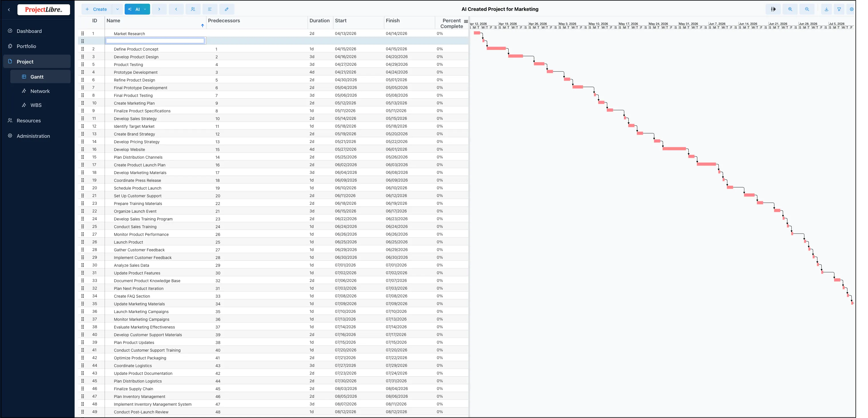868x418 pixels.
Task: Click start date 08/12/2026 of Post-Launch Review
Action: pos(345,412)
